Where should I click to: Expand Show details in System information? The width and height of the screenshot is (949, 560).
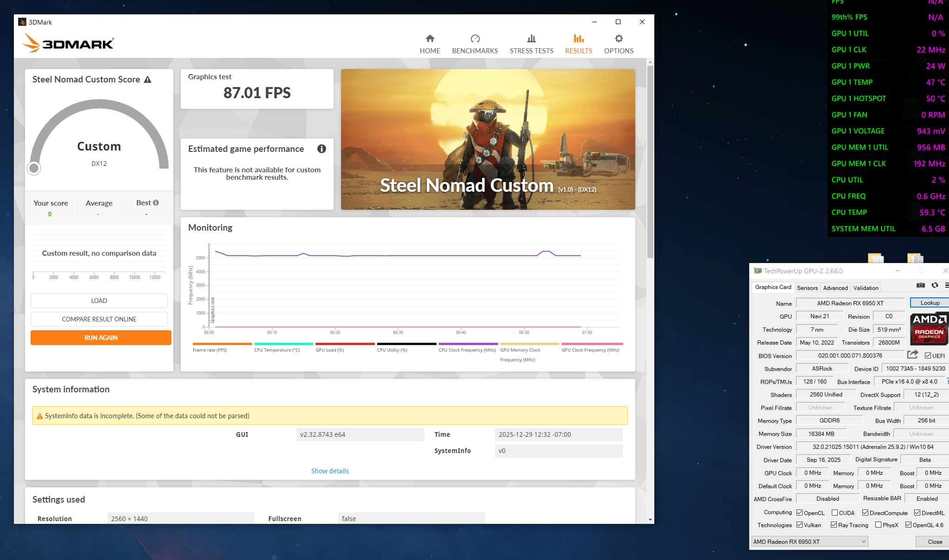pyautogui.click(x=330, y=471)
